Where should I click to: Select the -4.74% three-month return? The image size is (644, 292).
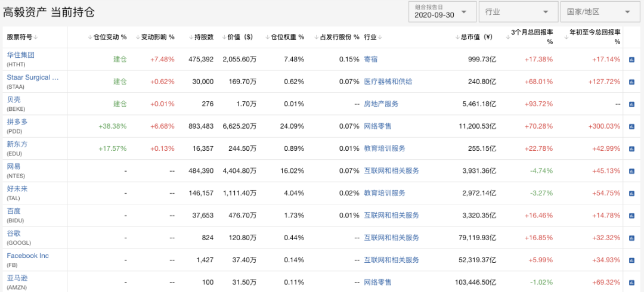click(541, 171)
